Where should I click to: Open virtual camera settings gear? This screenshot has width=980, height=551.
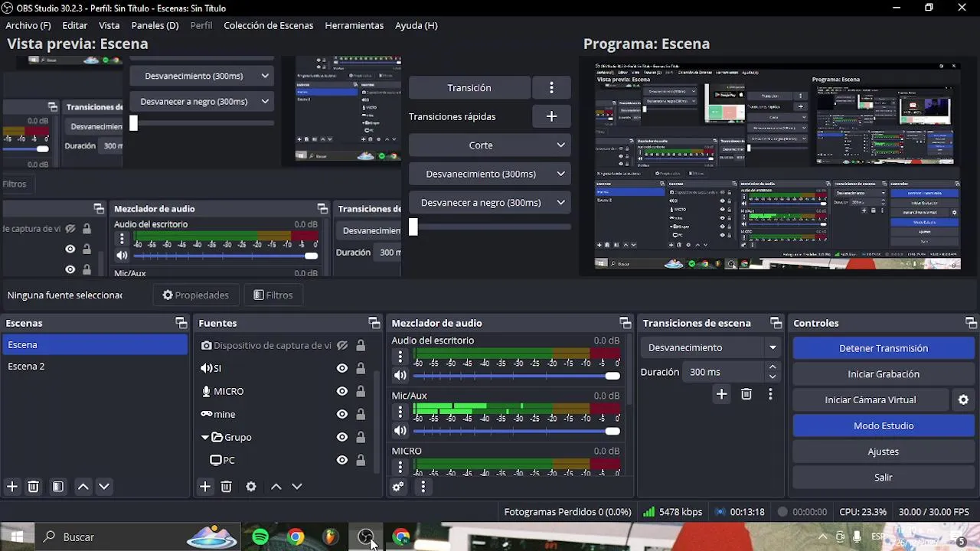click(x=963, y=399)
